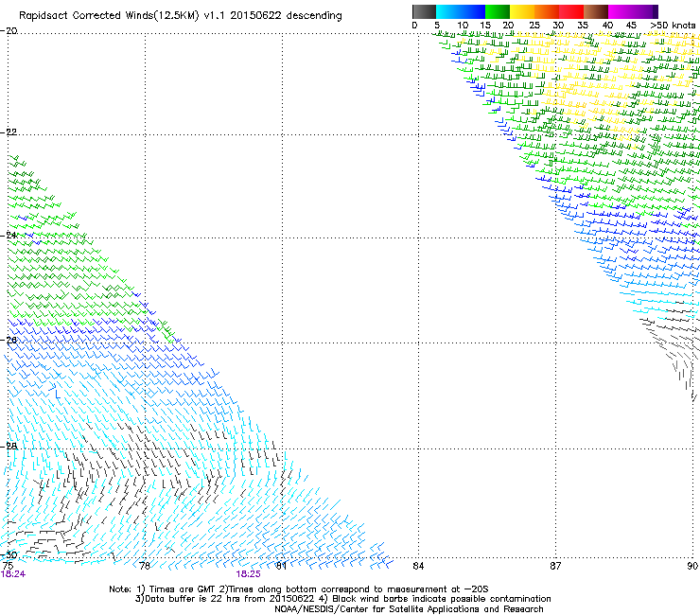Click the note line about Data buffer

pos(342,599)
